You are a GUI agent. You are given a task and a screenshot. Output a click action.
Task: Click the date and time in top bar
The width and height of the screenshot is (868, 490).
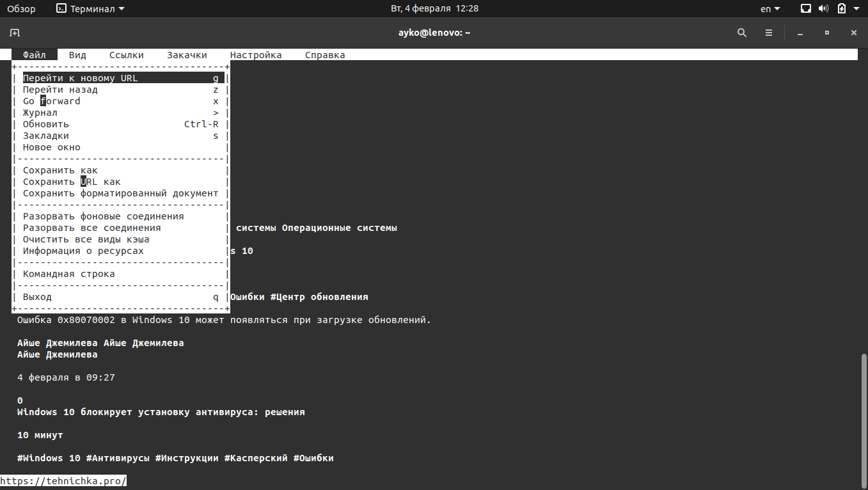434,9
